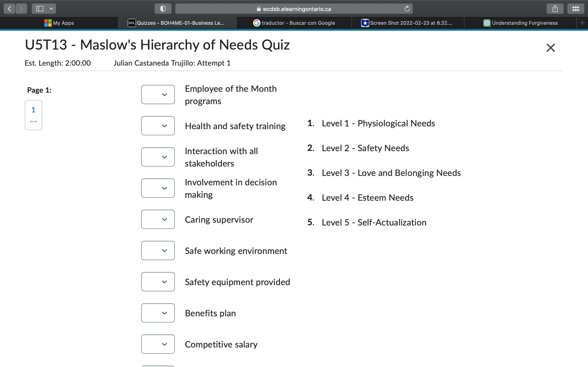Open Caring supervisor answer dropdown
This screenshot has width=588, height=367.
158,219
